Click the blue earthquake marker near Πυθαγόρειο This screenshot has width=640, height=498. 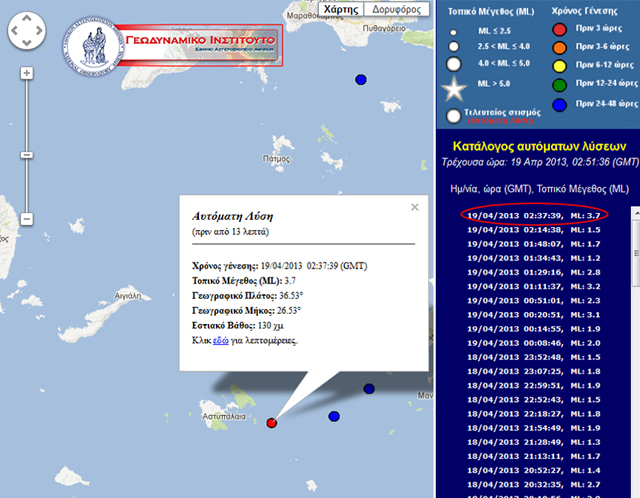click(361, 80)
